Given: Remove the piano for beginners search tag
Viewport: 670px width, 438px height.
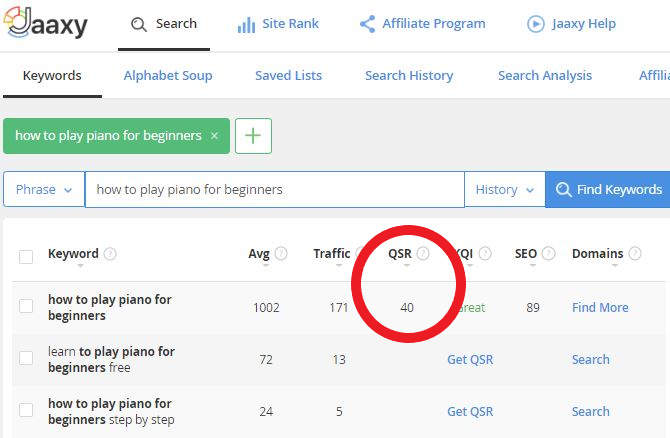Looking at the screenshot, I should (x=215, y=135).
